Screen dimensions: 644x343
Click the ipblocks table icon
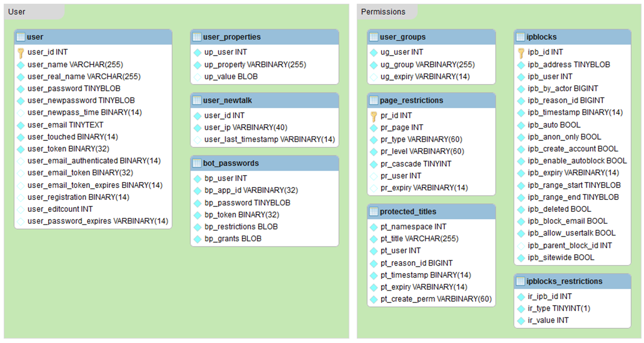click(521, 37)
